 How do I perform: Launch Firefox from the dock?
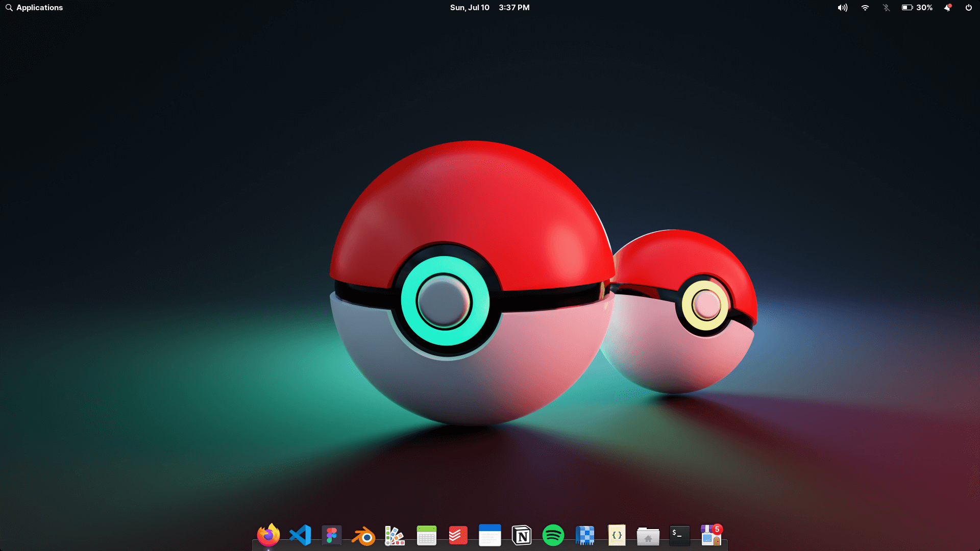[268, 535]
